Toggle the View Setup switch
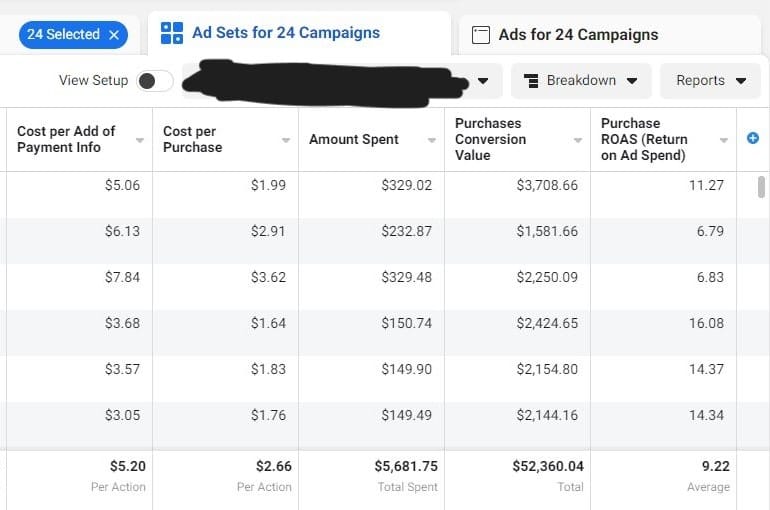Viewport: 770px width, 510px height. click(x=155, y=81)
